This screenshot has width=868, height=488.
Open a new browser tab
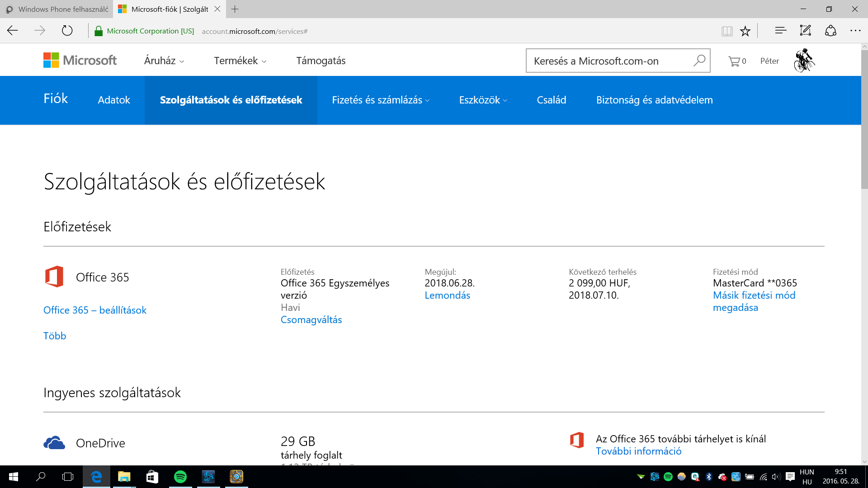click(235, 9)
